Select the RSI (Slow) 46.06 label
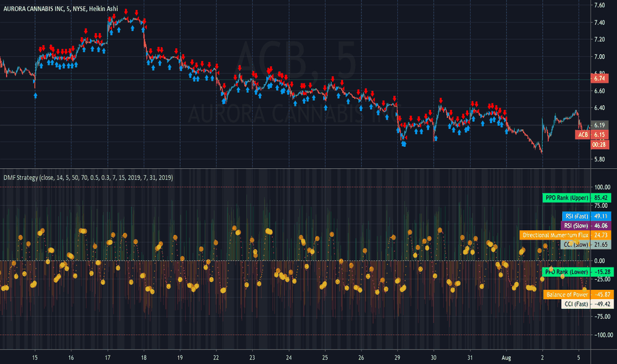Image resolution: width=617 pixels, height=364 pixels. tap(586, 226)
